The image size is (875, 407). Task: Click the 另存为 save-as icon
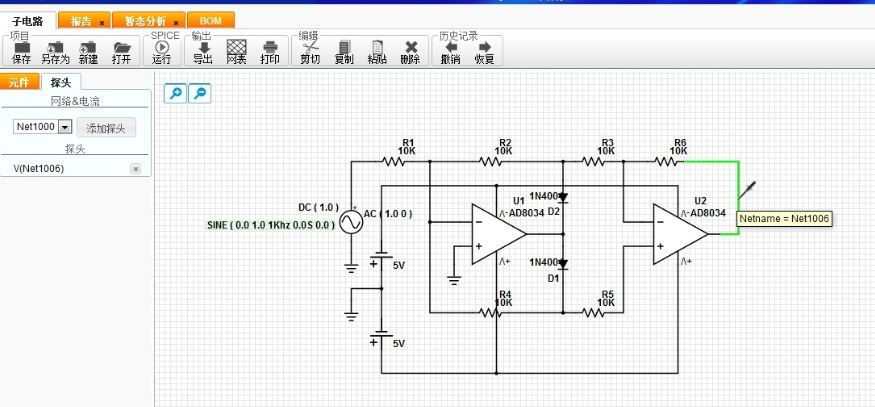(55, 48)
